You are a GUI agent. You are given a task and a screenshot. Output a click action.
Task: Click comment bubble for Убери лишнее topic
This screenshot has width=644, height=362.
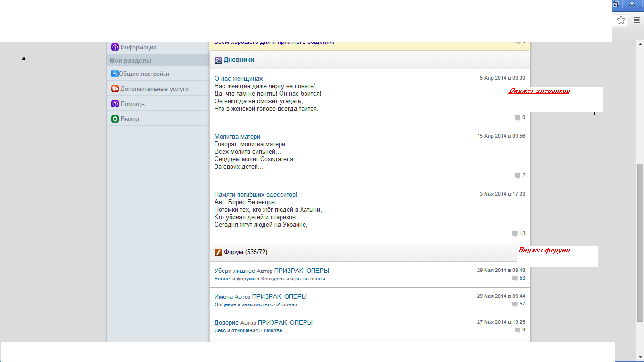click(x=515, y=278)
